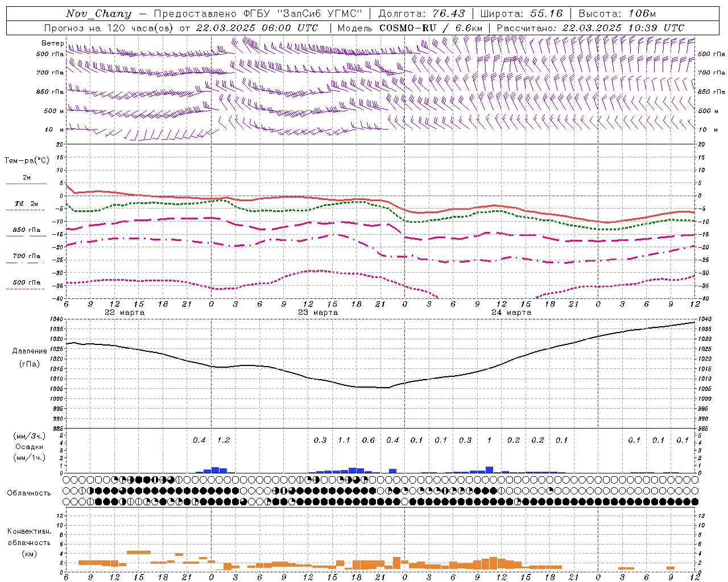The width and height of the screenshot is (728, 582).
Task: Click the 'Осадки' precipitation label
Action: click(29, 447)
